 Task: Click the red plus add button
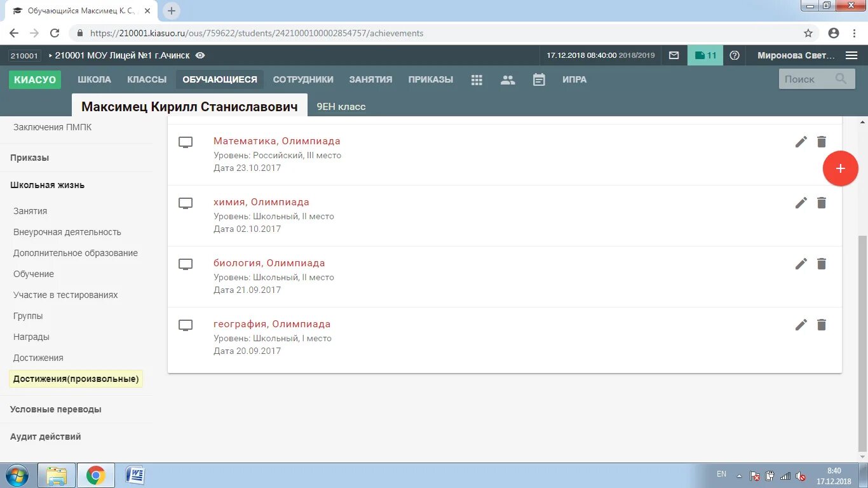coord(840,168)
